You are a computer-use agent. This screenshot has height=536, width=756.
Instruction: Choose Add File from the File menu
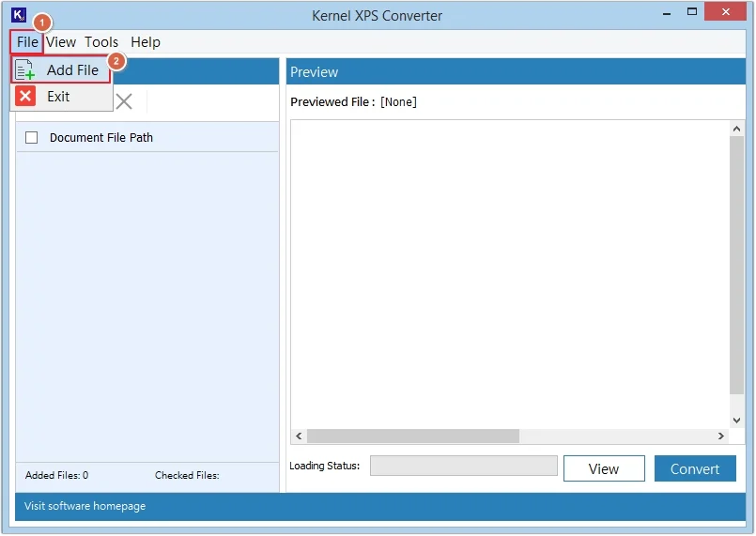tap(61, 69)
